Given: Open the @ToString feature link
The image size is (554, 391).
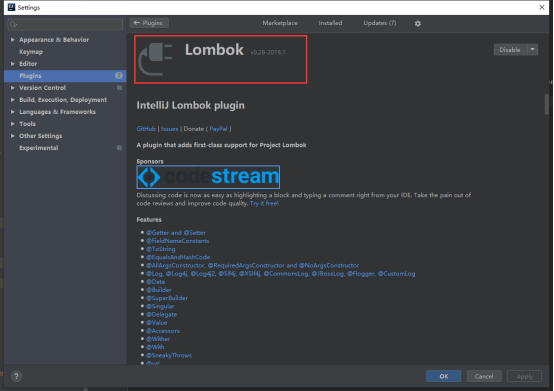Looking at the screenshot, I should tap(160, 249).
